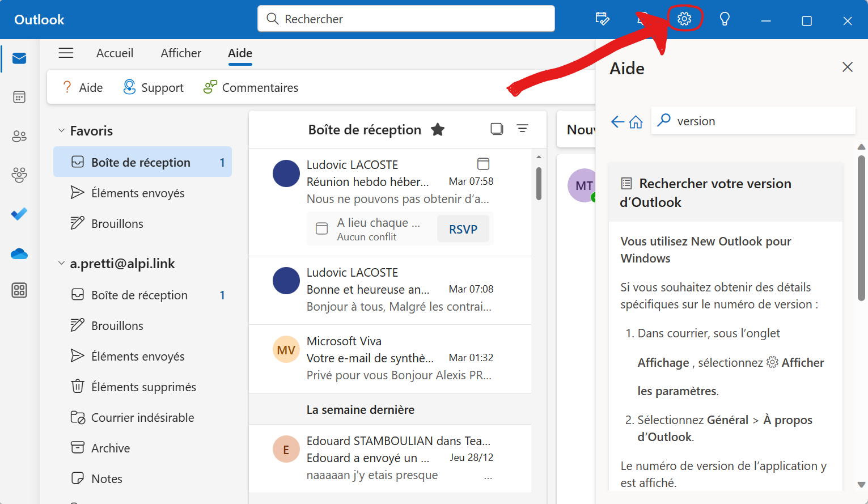Open the To Do checkmark app

[x=19, y=214]
